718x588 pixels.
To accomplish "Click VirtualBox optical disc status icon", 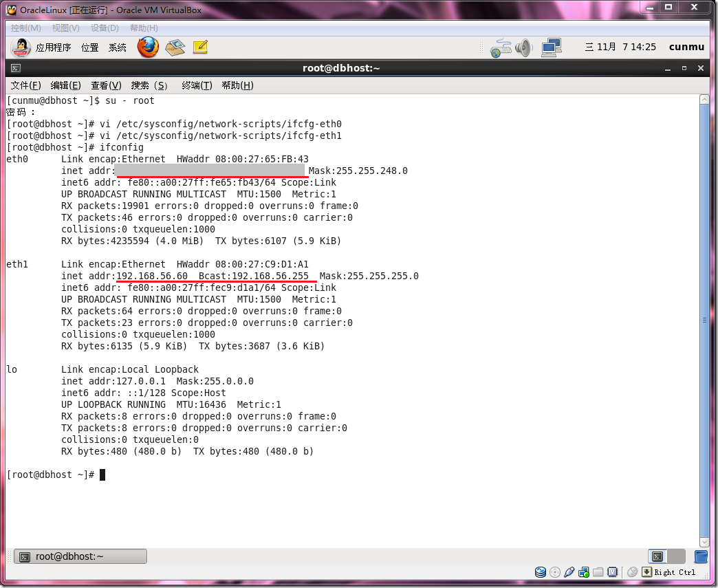I will [x=554, y=572].
